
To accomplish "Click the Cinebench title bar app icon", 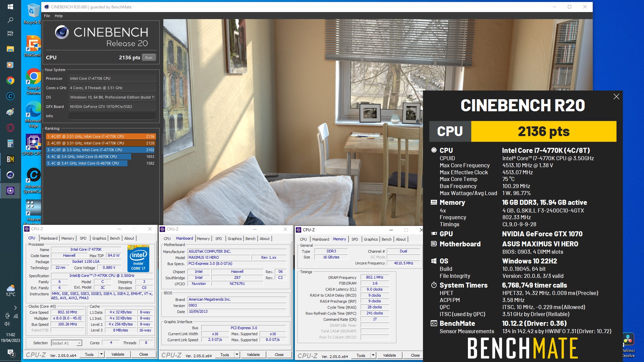I will coord(46,7).
